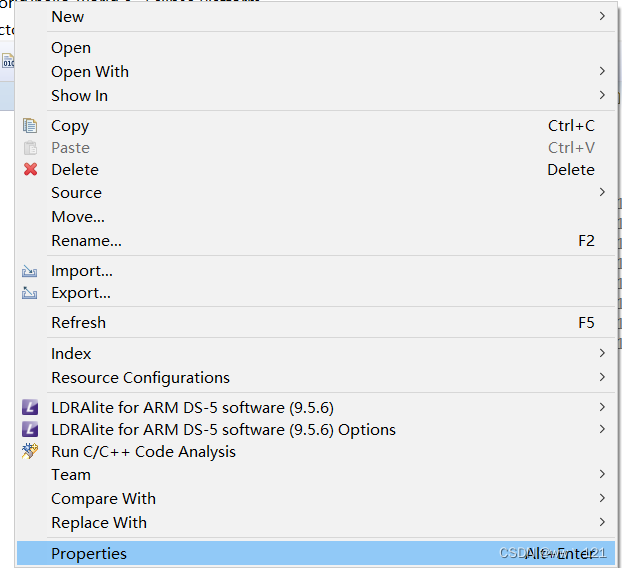Click the Export icon
622x568 pixels.
[30, 293]
